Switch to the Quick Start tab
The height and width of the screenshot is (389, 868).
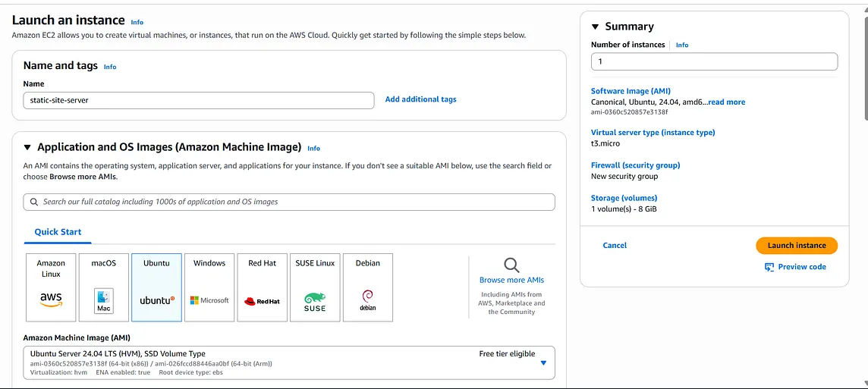58,232
